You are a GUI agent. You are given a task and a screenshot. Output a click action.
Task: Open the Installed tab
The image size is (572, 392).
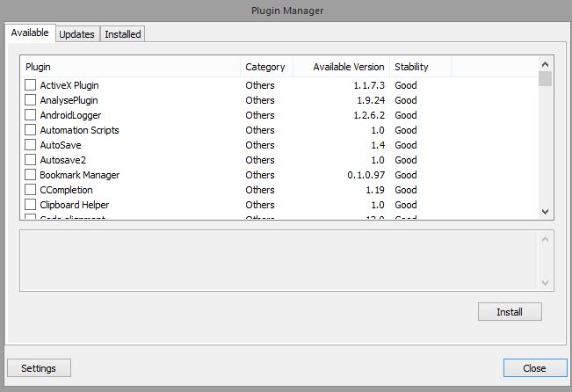point(122,34)
